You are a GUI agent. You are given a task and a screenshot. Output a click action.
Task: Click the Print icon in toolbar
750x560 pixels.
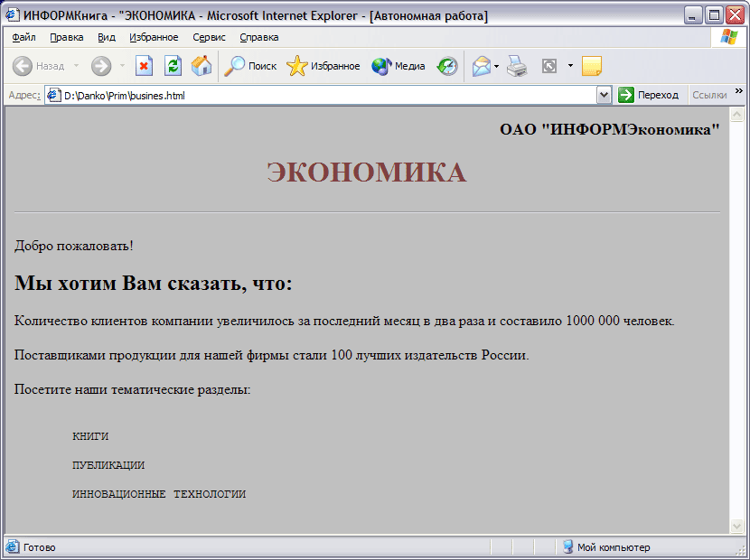point(517,66)
